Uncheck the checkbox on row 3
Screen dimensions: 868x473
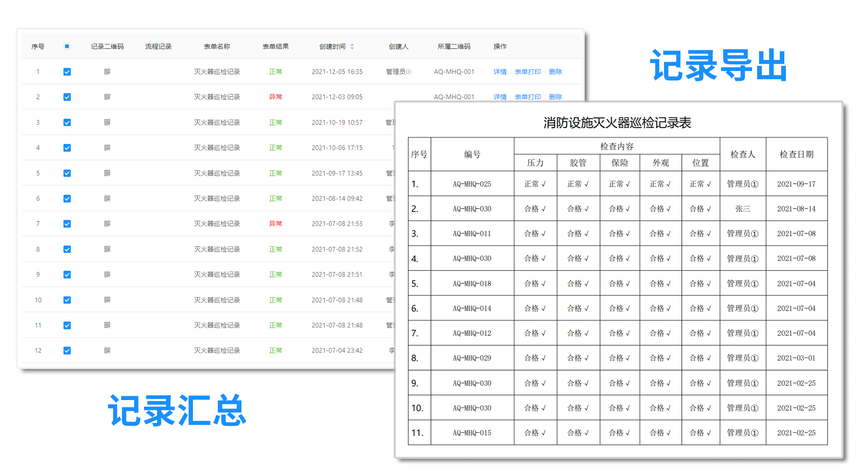point(67,122)
